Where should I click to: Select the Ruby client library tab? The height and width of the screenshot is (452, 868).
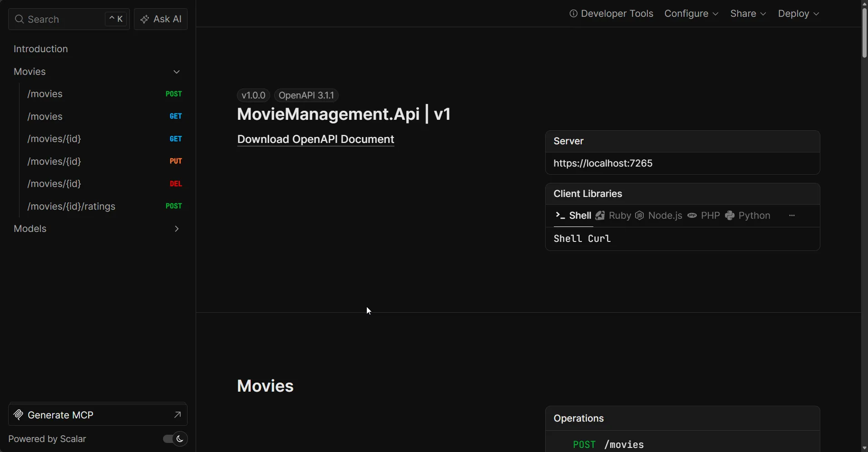click(x=613, y=216)
